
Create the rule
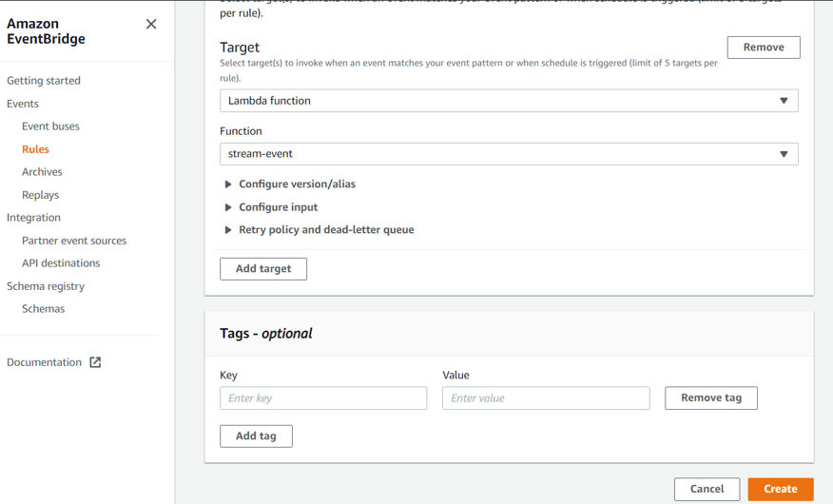pyautogui.click(x=781, y=489)
